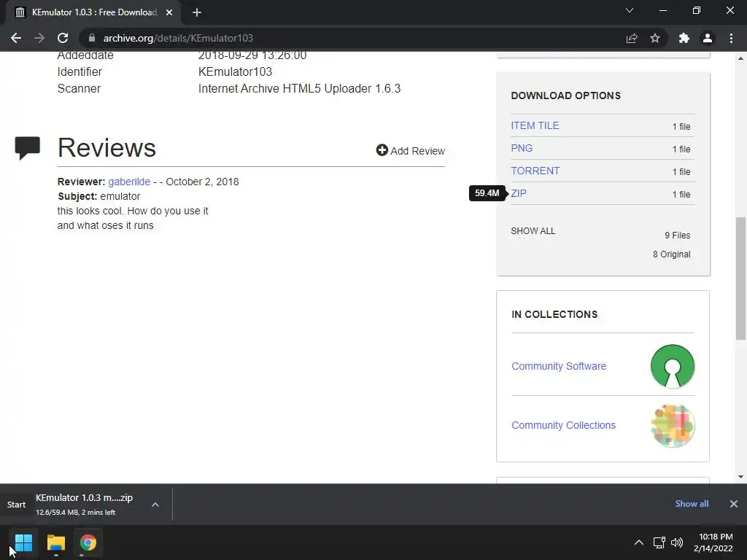
Task: Open Chrome's three-dot menu
Action: [731, 38]
